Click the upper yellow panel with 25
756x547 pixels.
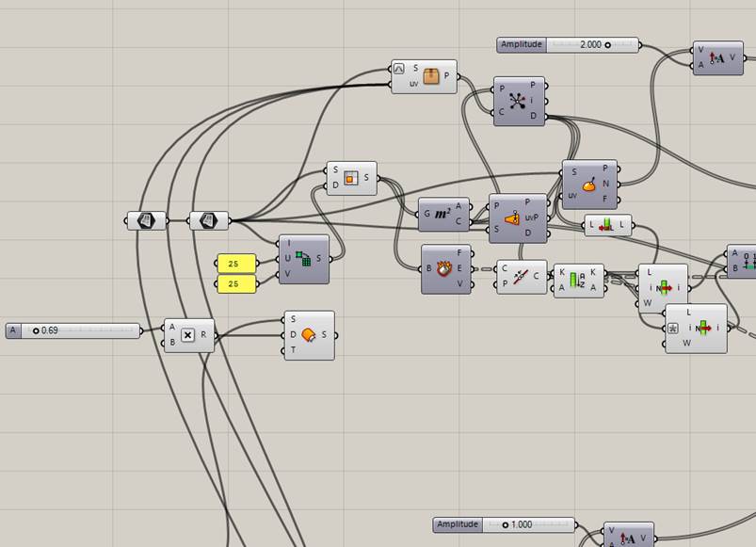coord(236,263)
